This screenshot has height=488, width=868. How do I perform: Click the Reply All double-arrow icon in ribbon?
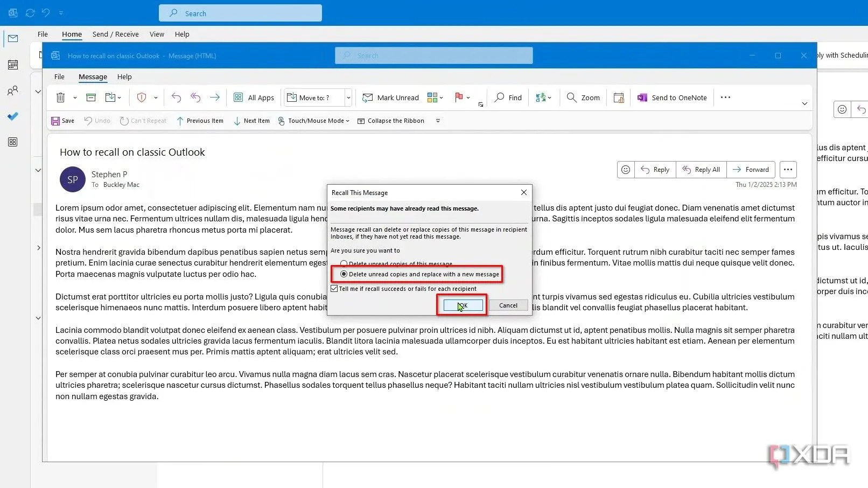195,97
